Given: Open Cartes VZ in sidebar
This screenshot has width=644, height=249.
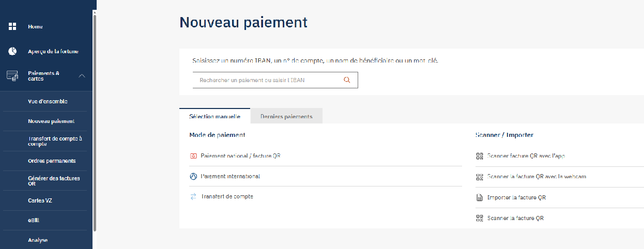Looking at the screenshot, I should pyautogui.click(x=40, y=200).
